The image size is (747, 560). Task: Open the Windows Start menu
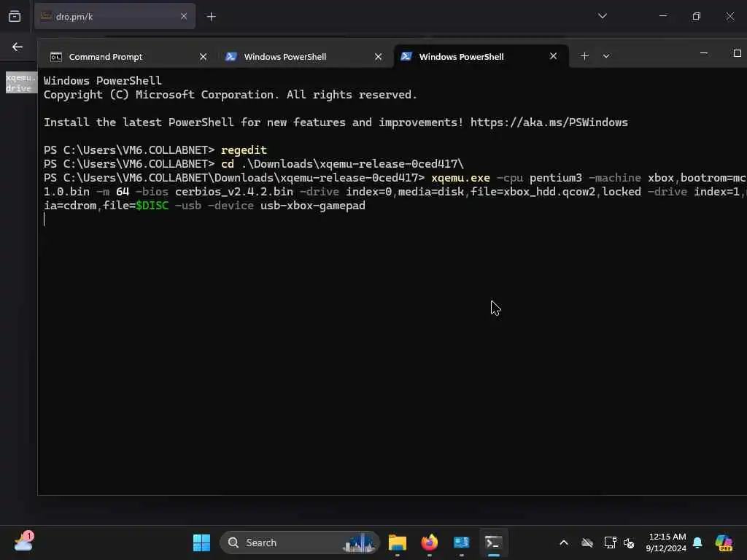[x=201, y=542]
